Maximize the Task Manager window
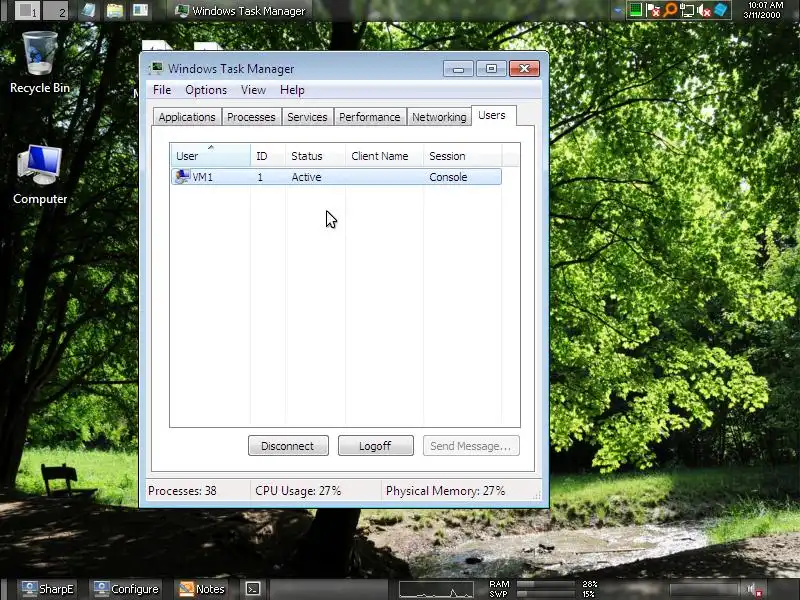Screen dimensions: 800x600 click(x=491, y=69)
